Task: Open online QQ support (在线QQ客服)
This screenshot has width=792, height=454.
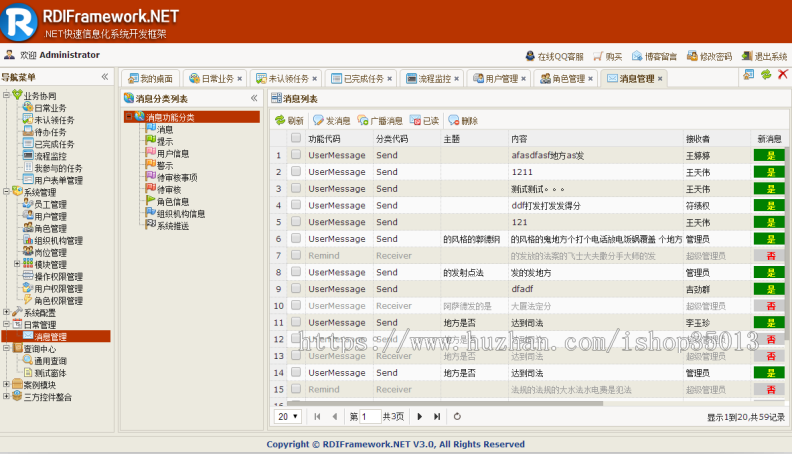Action: (x=554, y=56)
